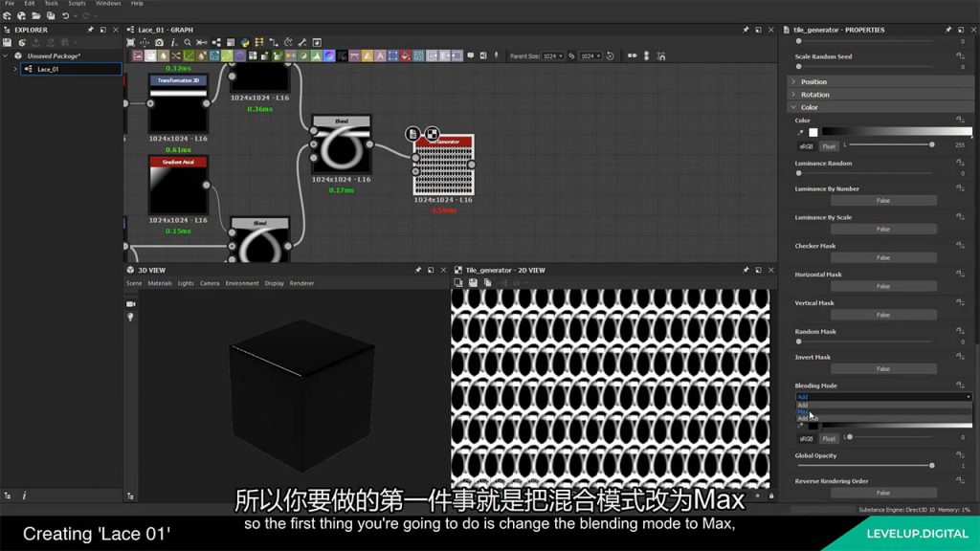The width and height of the screenshot is (980, 551).
Task: Click the checkered badge icon above tile generator node
Action: pyautogui.click(x=432, y=133)
